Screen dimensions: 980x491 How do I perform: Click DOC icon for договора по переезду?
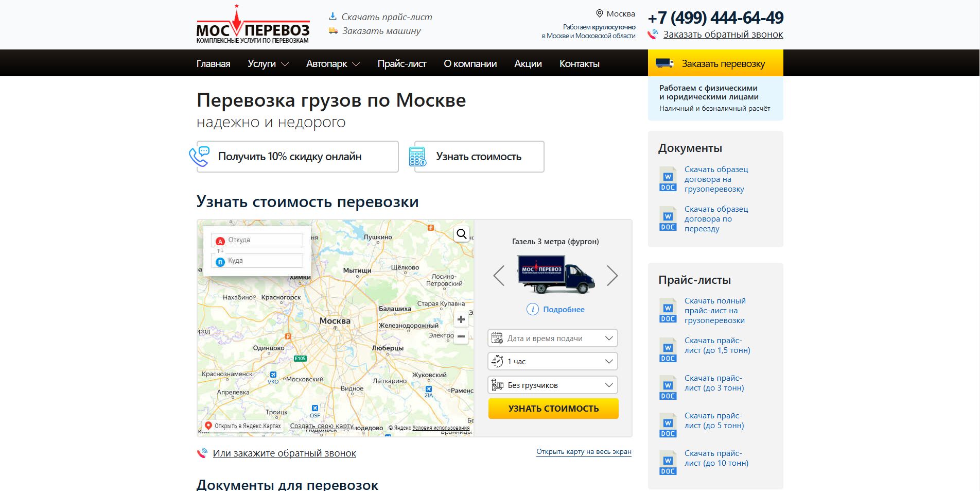click(x=668, y=218)
